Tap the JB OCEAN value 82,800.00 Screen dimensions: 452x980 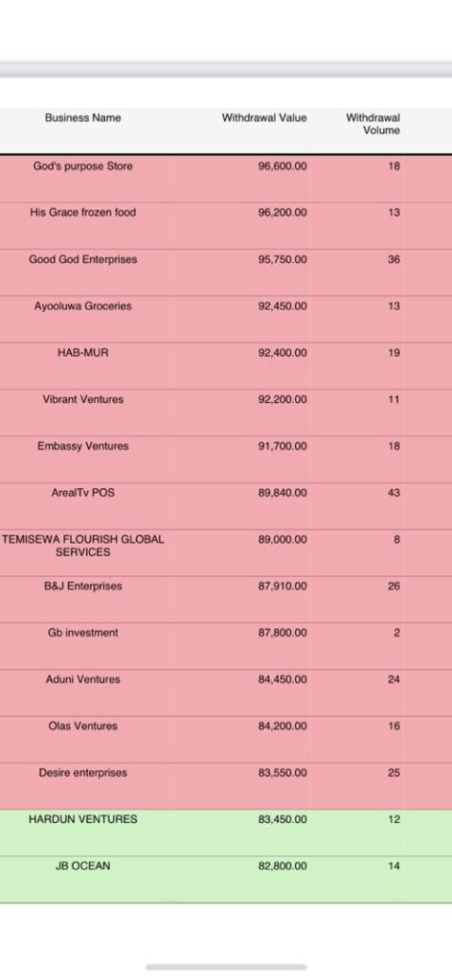coord(282,866)
